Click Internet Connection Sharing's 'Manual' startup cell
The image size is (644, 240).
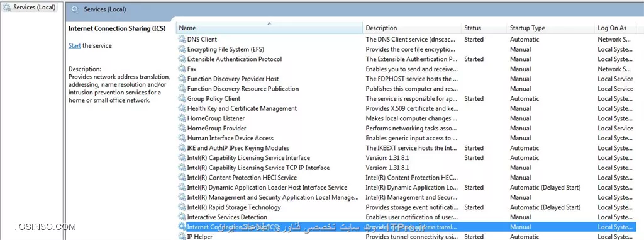pyautogui.click(x=520, y=227)
